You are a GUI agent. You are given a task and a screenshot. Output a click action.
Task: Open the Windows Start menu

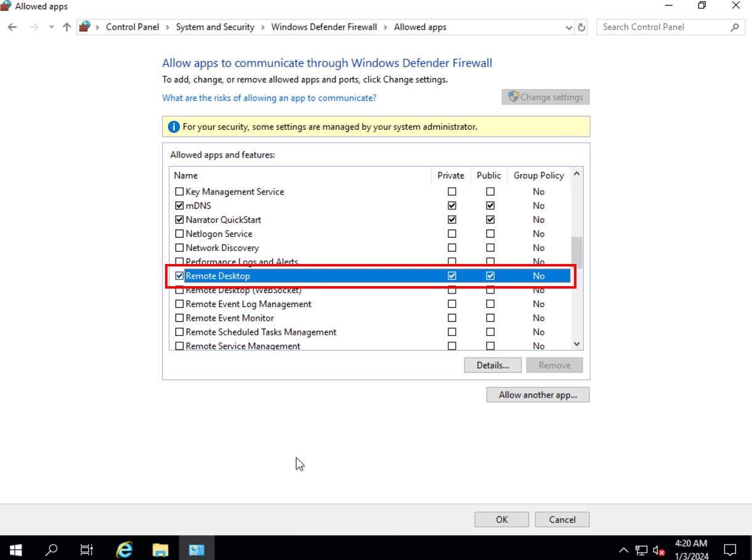[15, 549]
